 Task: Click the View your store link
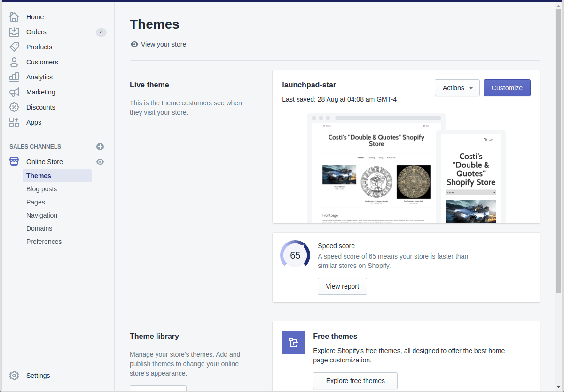tap(164, 44)
